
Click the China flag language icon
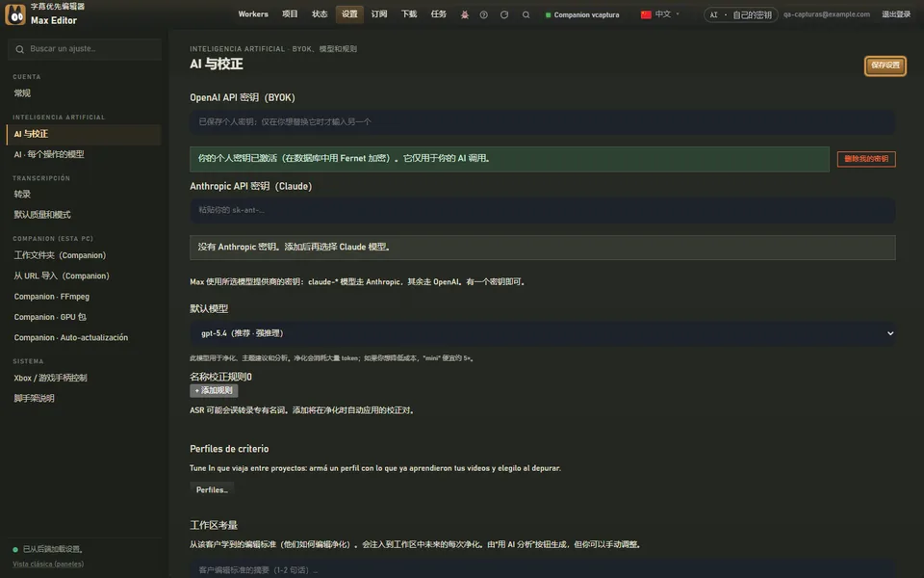(646, 14)
